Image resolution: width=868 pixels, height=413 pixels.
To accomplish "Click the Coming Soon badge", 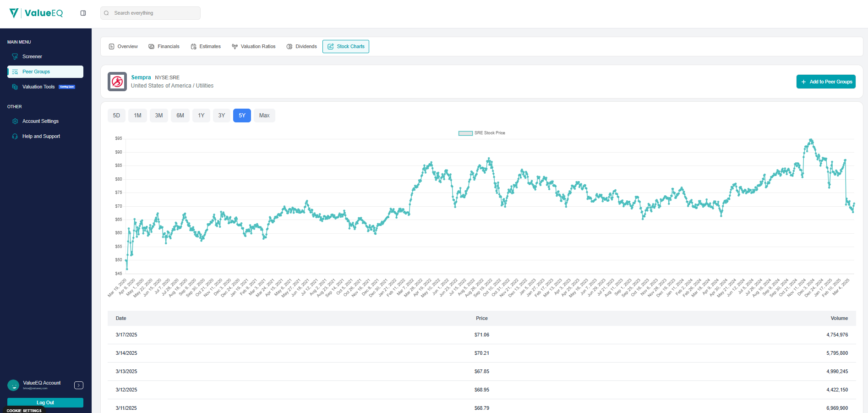I will pyautogui.click(x=67, y=87).
